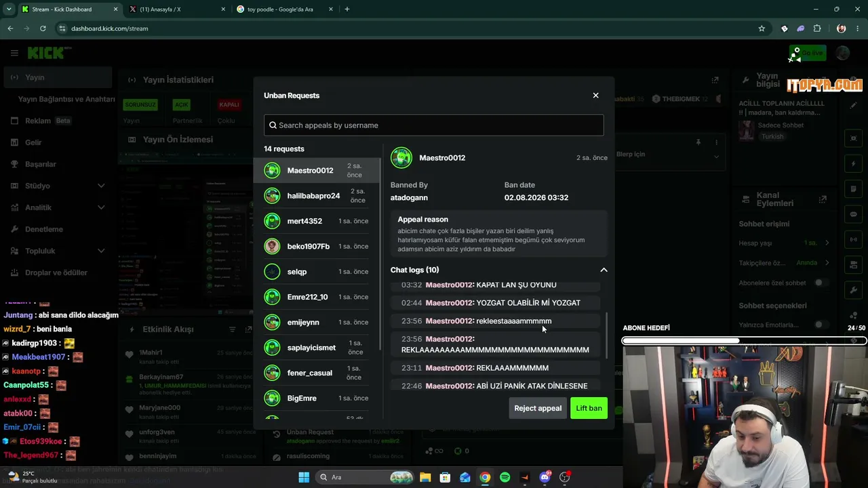Open the fener_casual unban request
Image resolution: width=868 pixels, height=488 pixels.
[x=317, y=373]
